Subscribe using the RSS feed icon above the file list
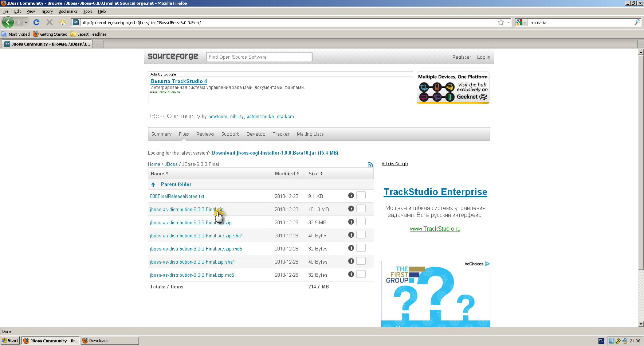 click(x=370, y=164)
